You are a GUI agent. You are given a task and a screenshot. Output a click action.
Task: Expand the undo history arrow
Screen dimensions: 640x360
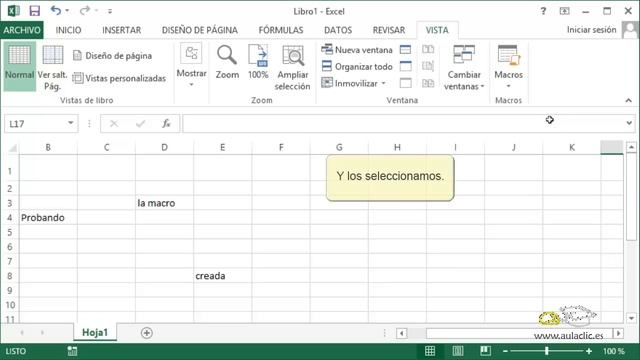(x=67, y=11)
